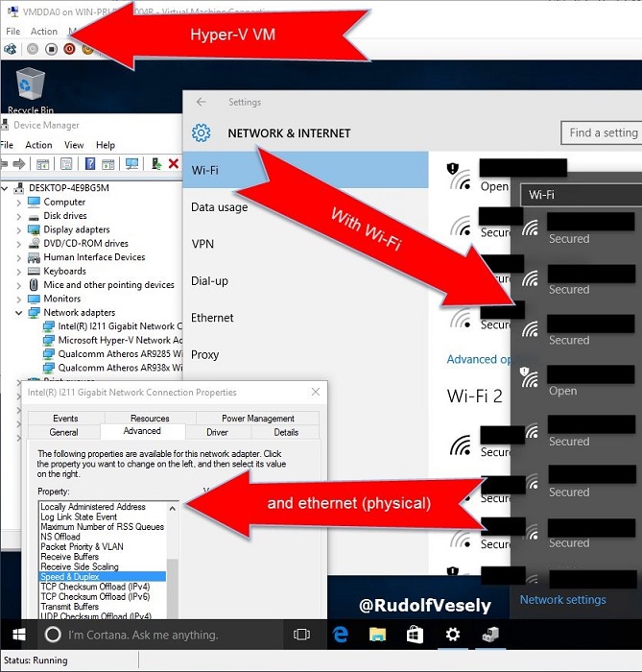Select the Recycle Bin desktop icon
642x672 pixels.
click(31, 91)
